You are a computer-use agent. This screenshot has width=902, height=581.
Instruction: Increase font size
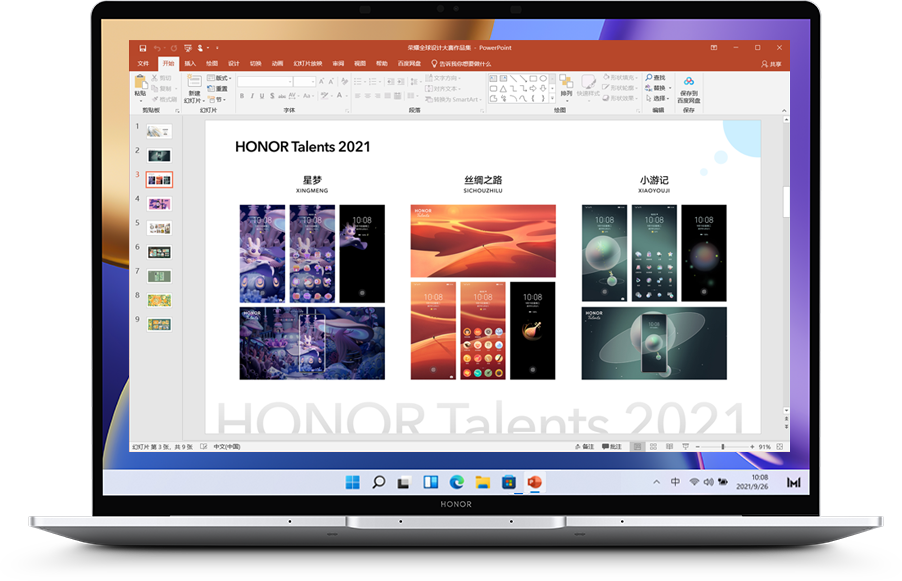(x=322, y=82)
